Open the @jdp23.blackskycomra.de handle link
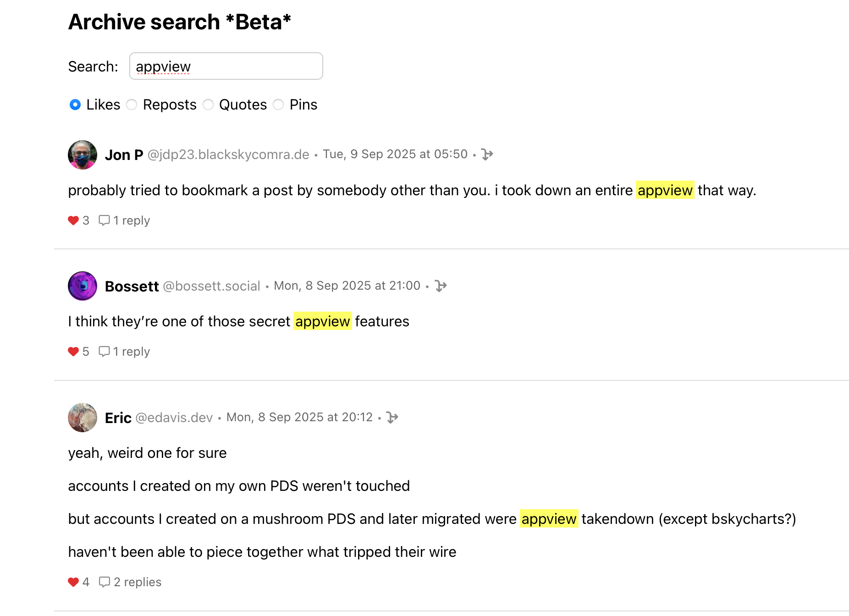Image resolution: width=849 pixels, height=616 pixels. [x=228, y=155]
